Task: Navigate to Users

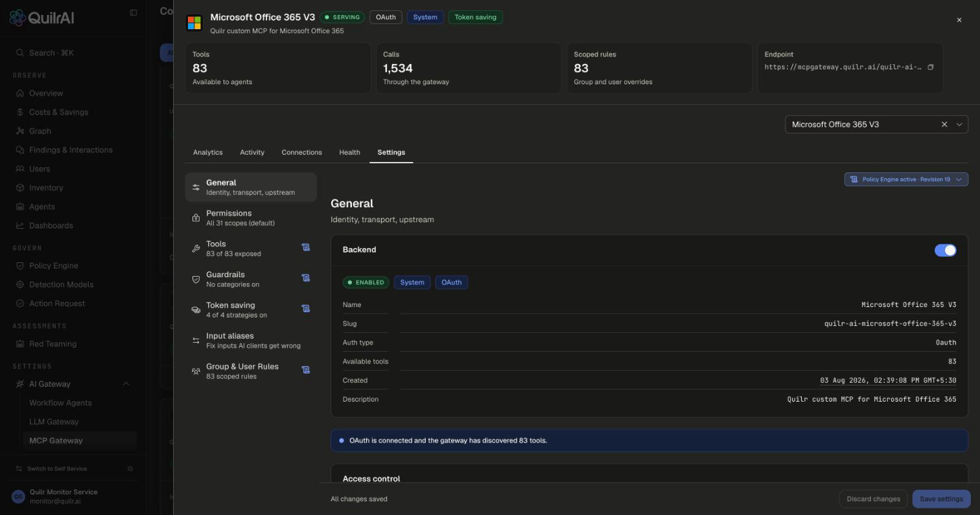Action: 40,168
